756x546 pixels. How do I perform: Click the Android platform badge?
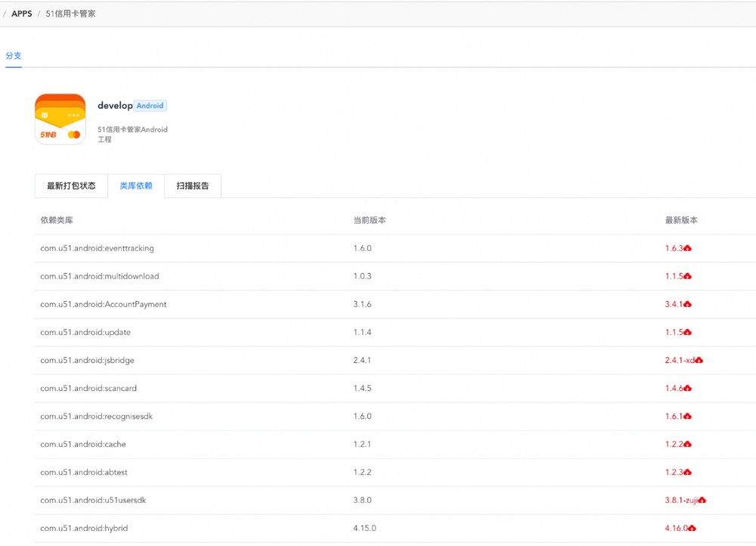[x=150, y=105]
